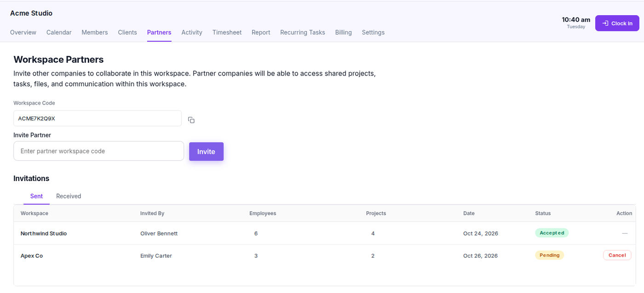Click the Action column header

[624, 213]
